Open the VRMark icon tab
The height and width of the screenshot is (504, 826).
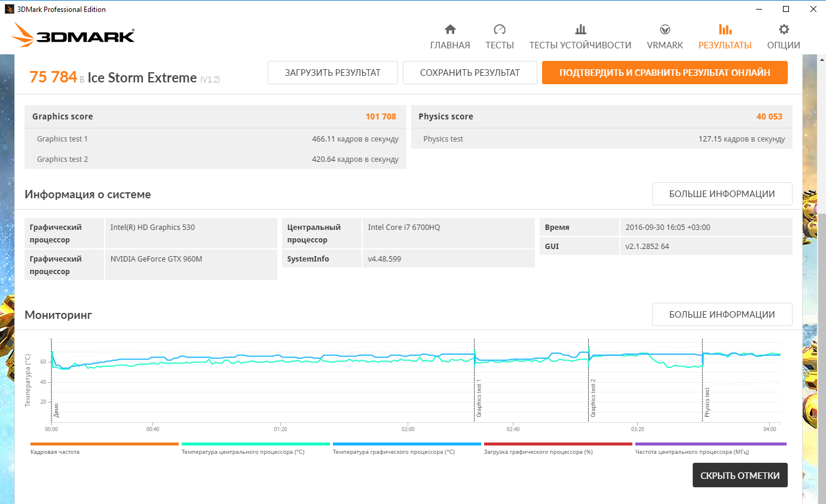(x=665, y=30)
